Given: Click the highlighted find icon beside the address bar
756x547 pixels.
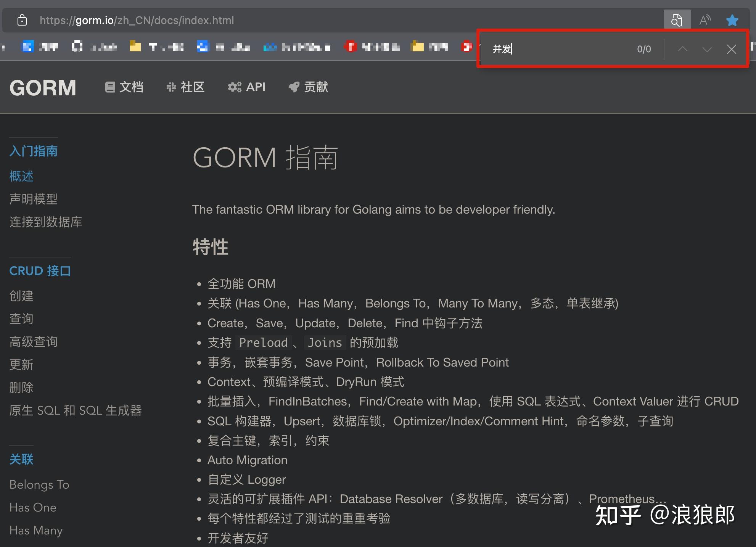Looking at the screenshot, I should coord(677,20).
